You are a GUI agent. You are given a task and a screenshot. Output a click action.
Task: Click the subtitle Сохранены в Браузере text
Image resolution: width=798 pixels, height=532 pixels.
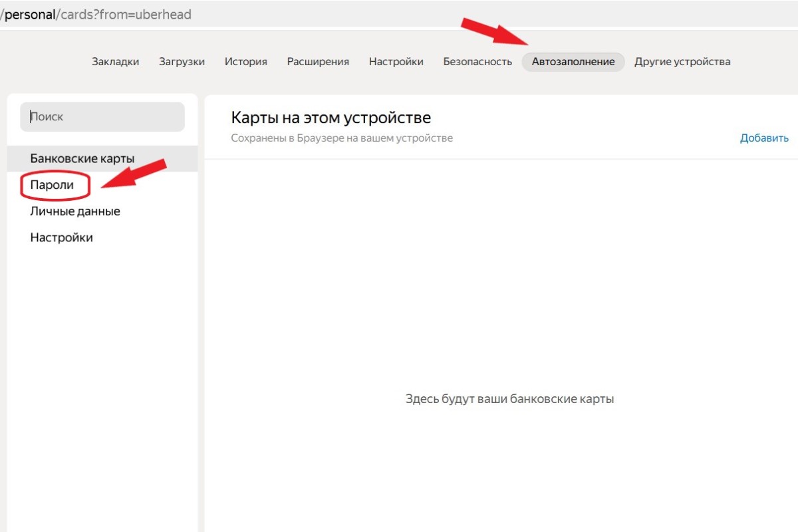tap(342, 138)
